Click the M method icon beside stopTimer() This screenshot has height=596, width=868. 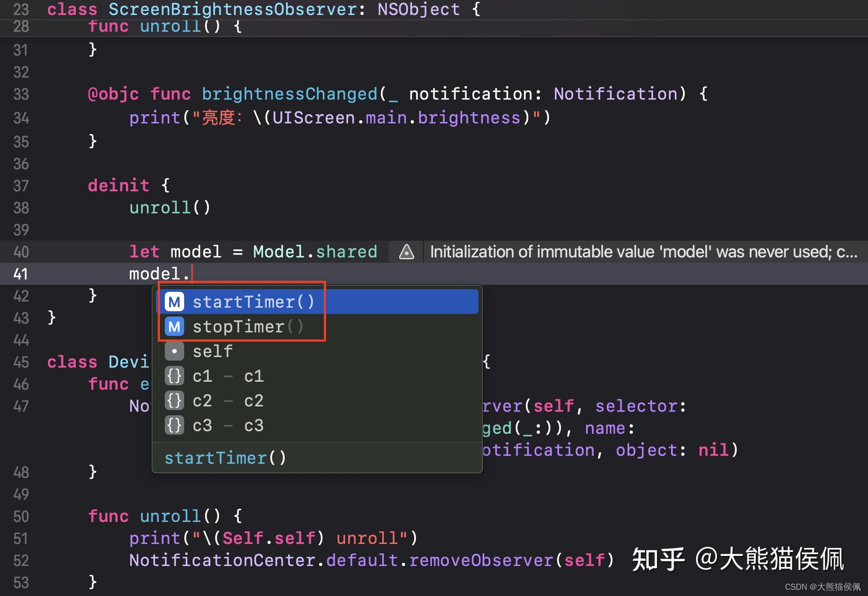(x=174, y=327)
